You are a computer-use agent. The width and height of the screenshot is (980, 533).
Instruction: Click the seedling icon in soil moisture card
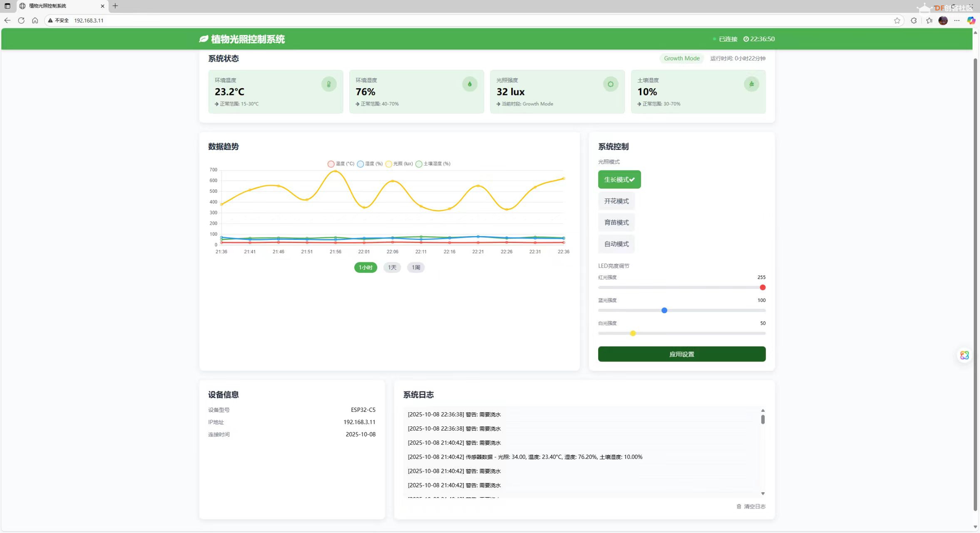(751, 84)
